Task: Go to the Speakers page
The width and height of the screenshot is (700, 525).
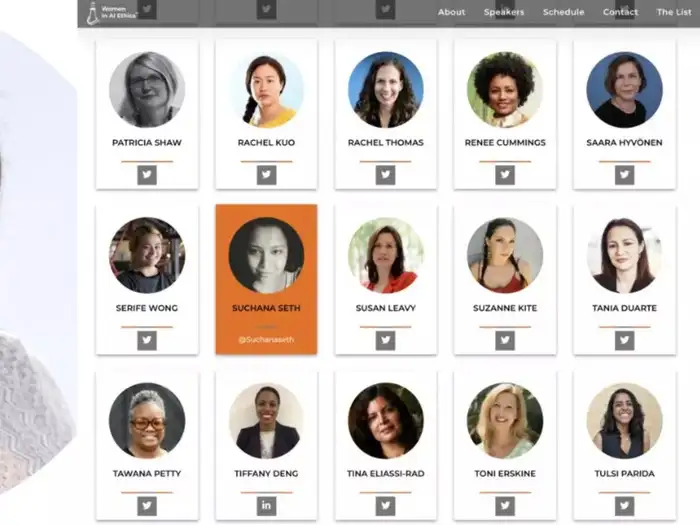Action: point(504,12)
